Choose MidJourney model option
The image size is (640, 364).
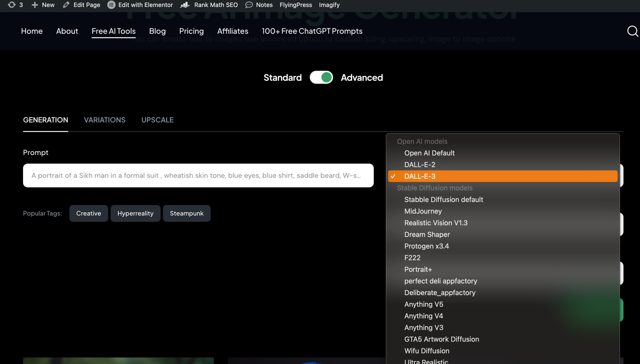[x=423, y=211]
